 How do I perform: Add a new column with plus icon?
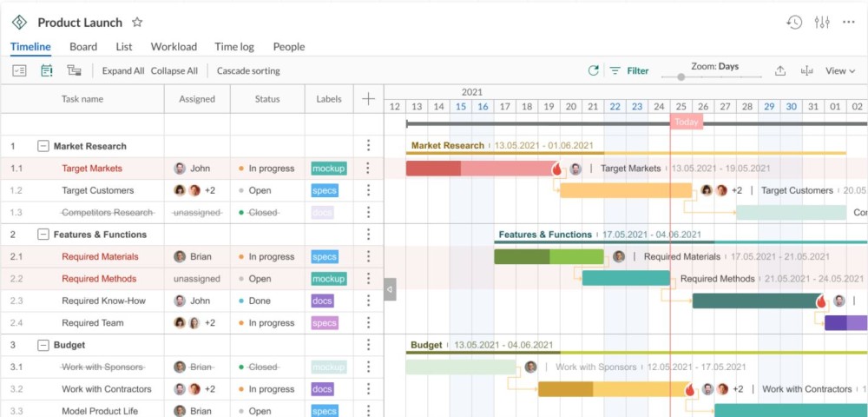[x=368, y=99]
